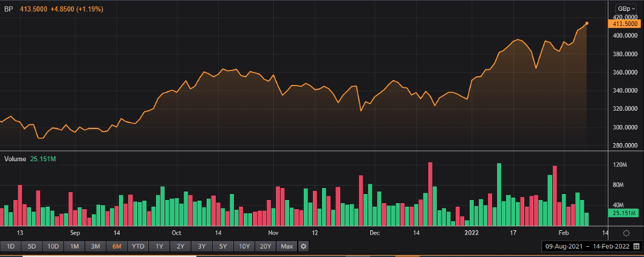Click the Feb label on time axis

[x=563, y=233]
